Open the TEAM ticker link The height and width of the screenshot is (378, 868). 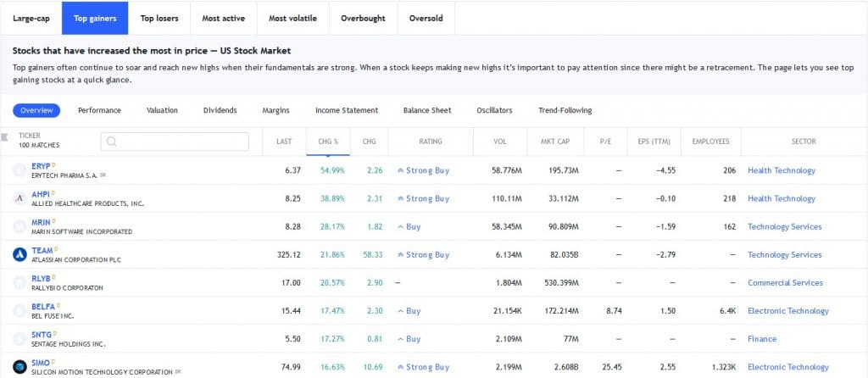click(42, 251)
